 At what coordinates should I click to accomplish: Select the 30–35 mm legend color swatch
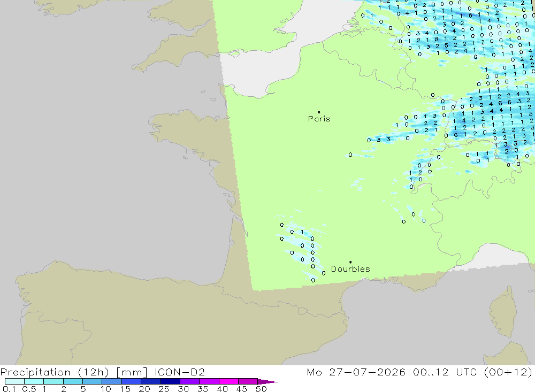tap(189, 381)
